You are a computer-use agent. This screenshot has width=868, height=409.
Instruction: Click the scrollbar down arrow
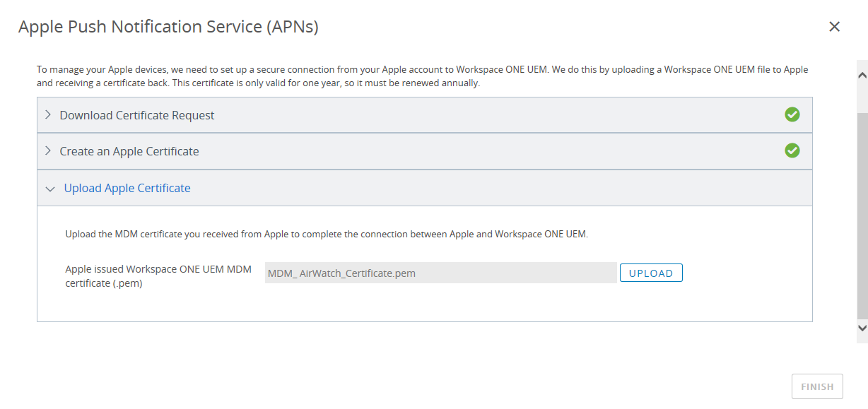(862, 328)
